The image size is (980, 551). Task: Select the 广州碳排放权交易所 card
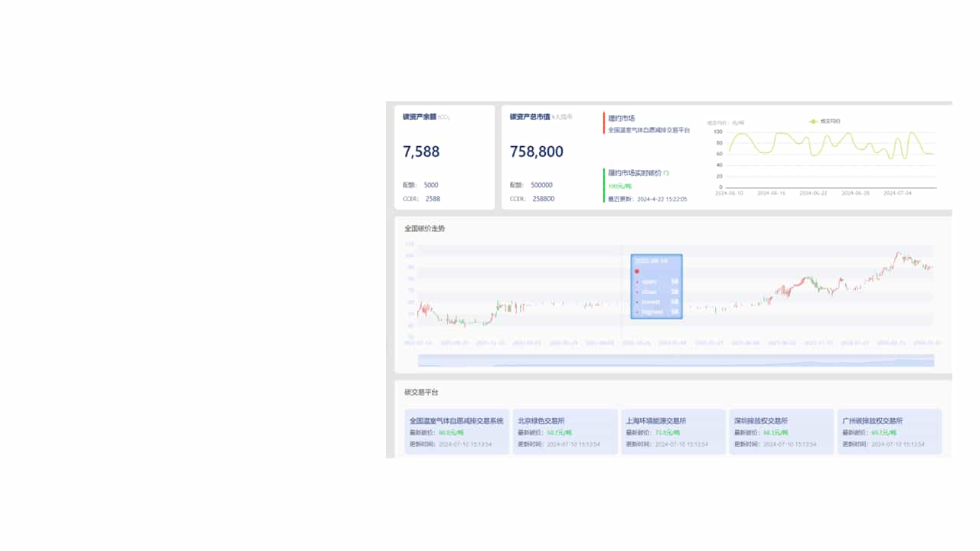tap(889, 432)
